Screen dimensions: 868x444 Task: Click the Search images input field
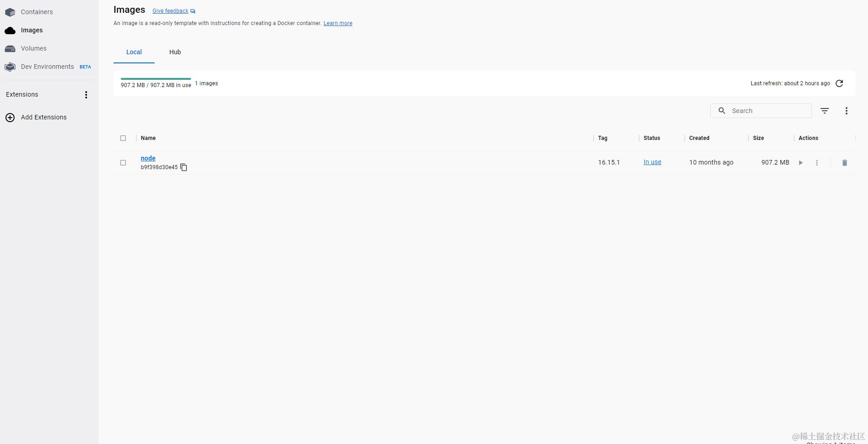point(761,111)
